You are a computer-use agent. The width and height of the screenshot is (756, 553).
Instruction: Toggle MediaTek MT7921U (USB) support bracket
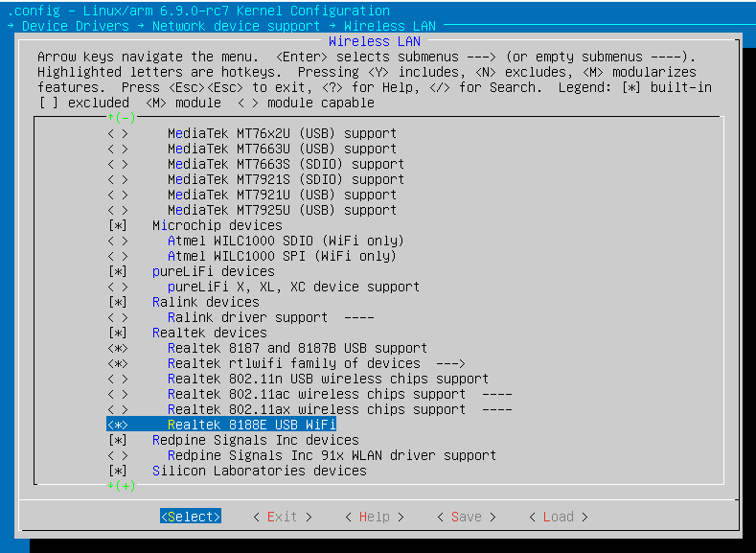click(x=118, y=196)
